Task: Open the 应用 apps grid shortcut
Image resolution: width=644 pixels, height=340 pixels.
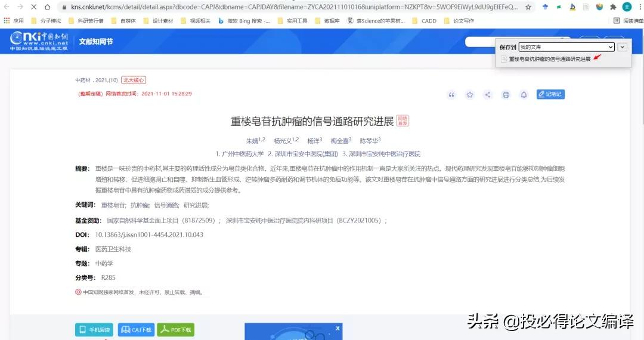Action: click(14, 20)
